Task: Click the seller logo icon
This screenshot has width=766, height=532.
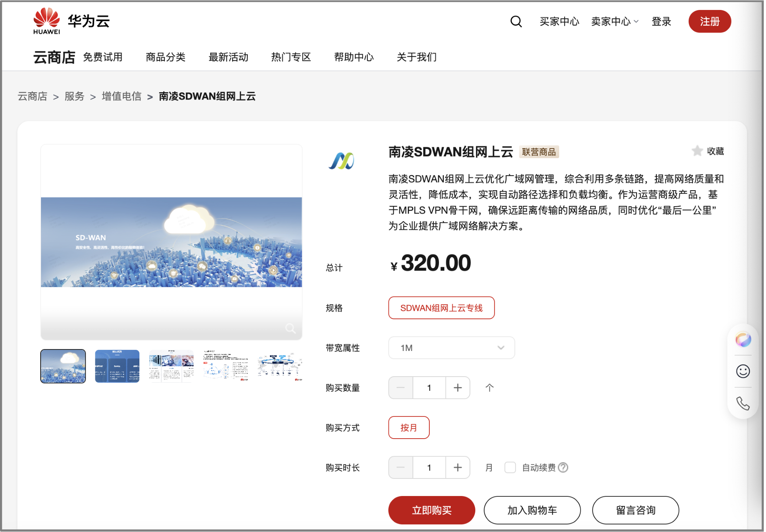Action: pyautogui.click(x=341, y=161)
